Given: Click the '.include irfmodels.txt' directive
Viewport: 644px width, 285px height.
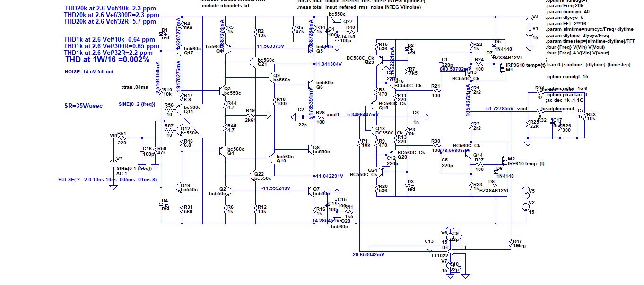Looking at the screenshot, I should click(x=226, y=5).
